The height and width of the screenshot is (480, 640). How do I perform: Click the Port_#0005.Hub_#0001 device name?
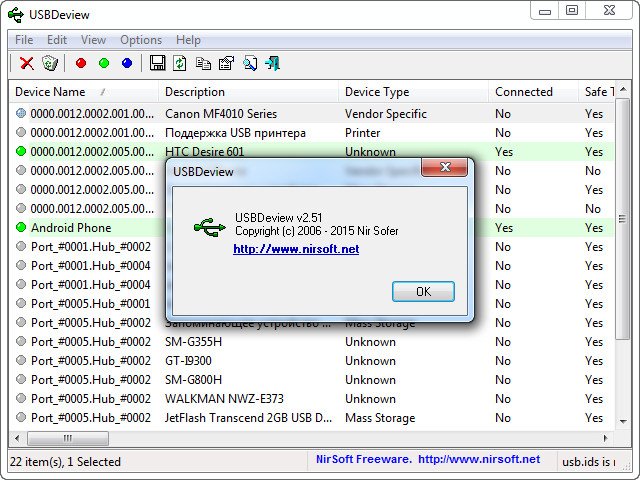[x=91, y=304]
